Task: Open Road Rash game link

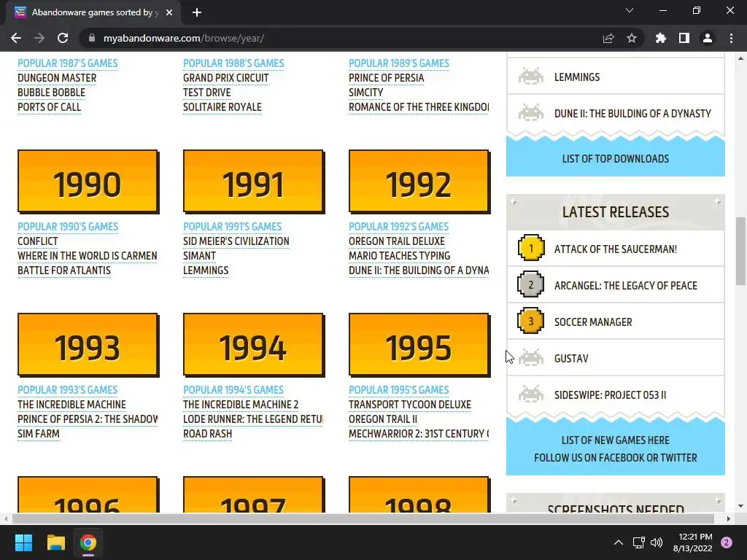Action: (208, 435)
